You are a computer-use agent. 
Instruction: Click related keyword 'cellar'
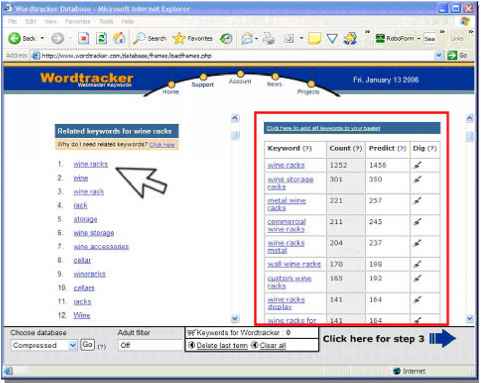pyautogui.click(x=82, y=260)
